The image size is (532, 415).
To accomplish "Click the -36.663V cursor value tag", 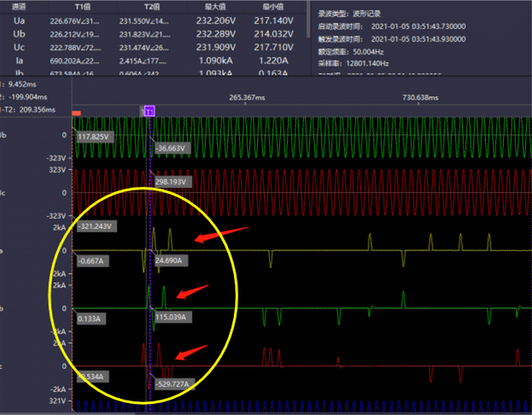I will [x=172, y=149].
